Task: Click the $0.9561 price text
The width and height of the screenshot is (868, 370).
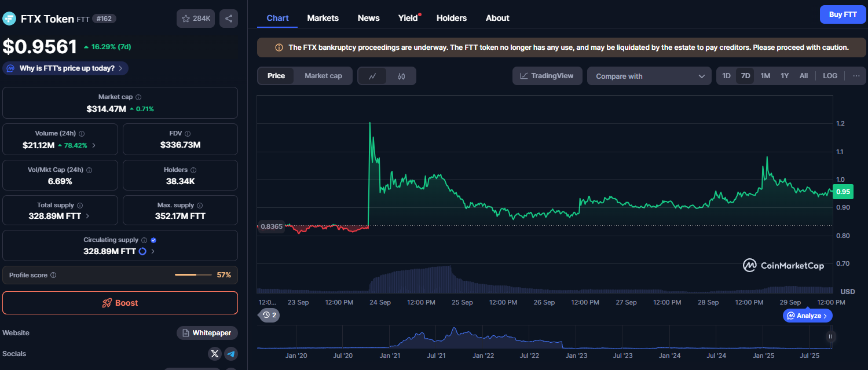Action: click(39, 46)
